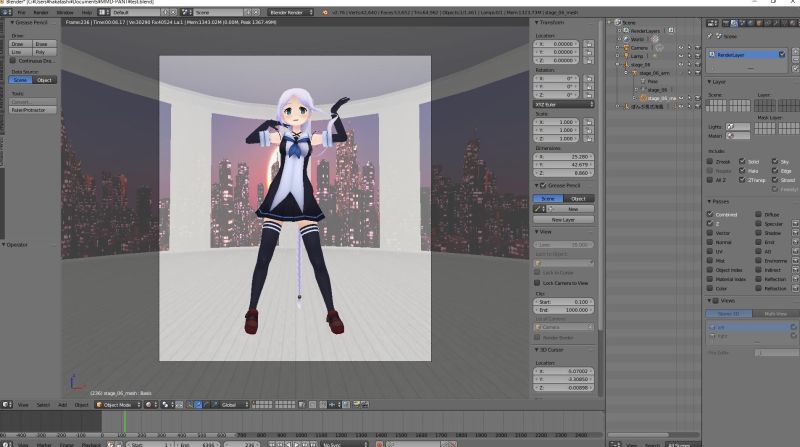Jump to the timeline's first frame
Viewport: 800px width, 447px height.
272,444
